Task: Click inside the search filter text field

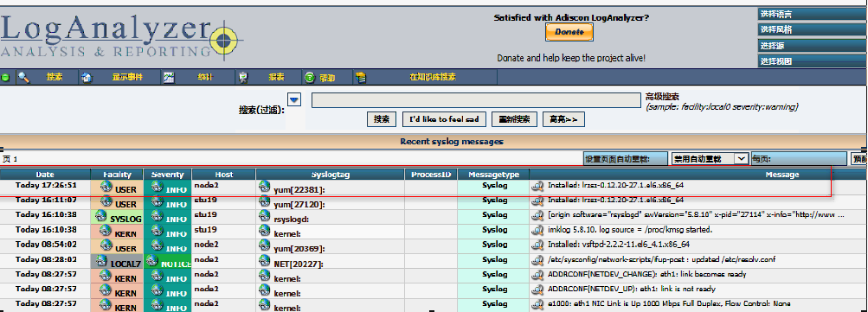Action: tap(476, 100)
